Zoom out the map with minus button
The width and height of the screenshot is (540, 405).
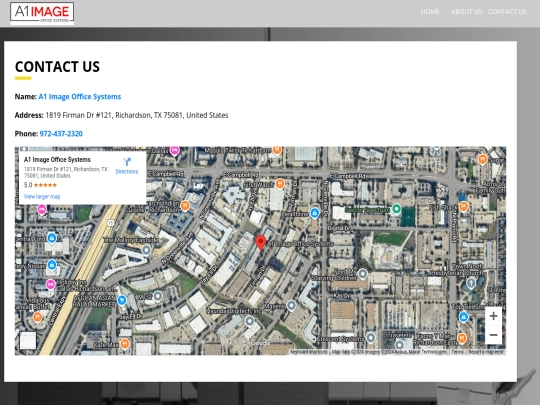click(493, 335)
